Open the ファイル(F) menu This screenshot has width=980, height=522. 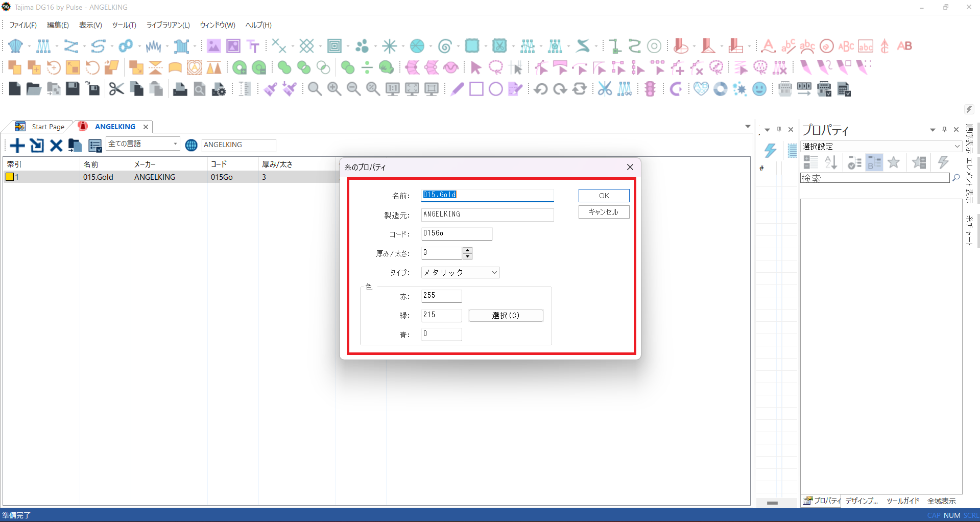point(23,25)
